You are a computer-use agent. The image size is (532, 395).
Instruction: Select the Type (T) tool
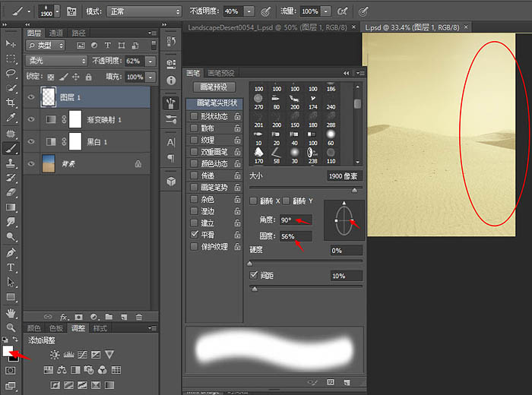[11, 267]
